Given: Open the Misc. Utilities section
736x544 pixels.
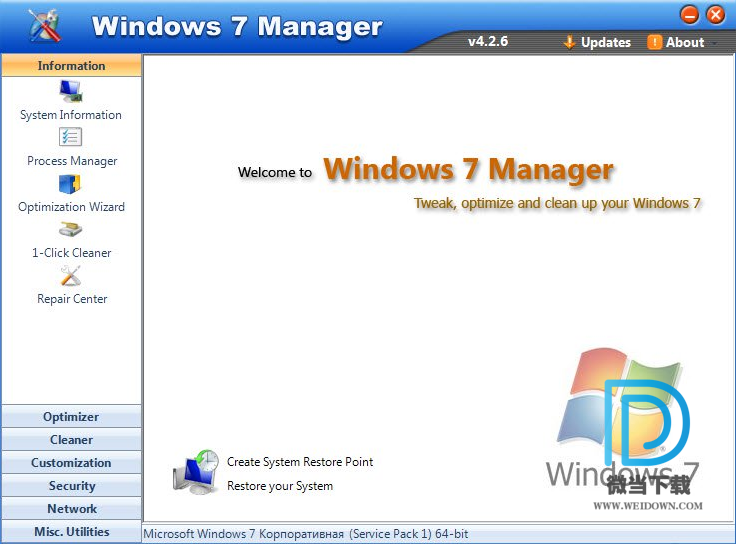Looking at the screenshot, I should (x=71, y=531).
